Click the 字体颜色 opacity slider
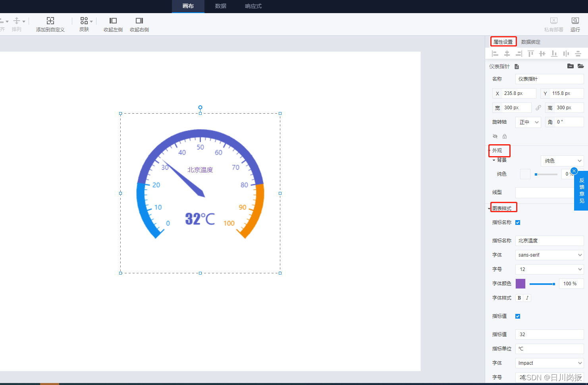 [542, 284]
